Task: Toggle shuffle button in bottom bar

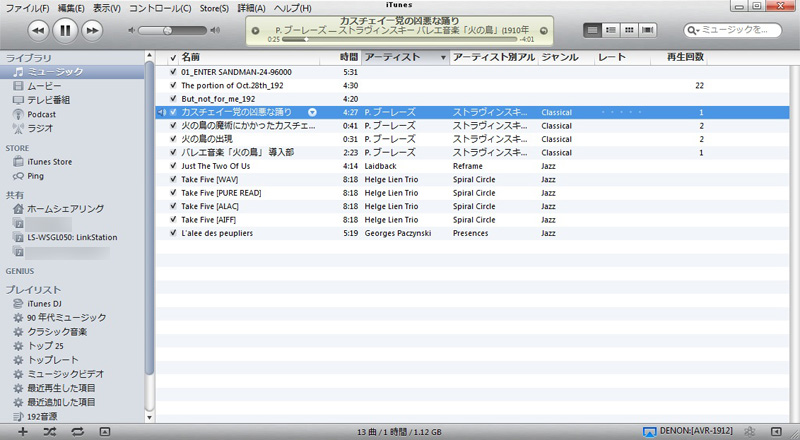Action: click(x=49, y=432)
